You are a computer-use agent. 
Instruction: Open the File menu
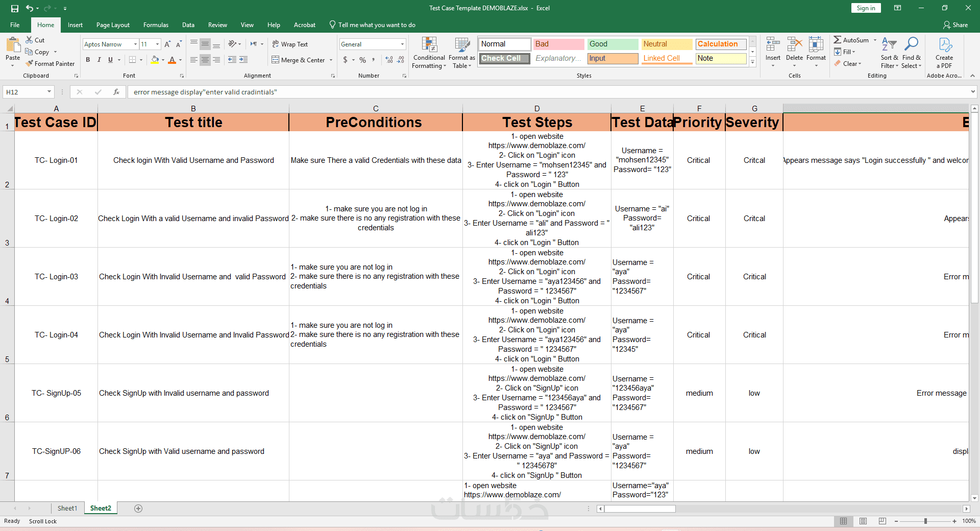point(15,25)
